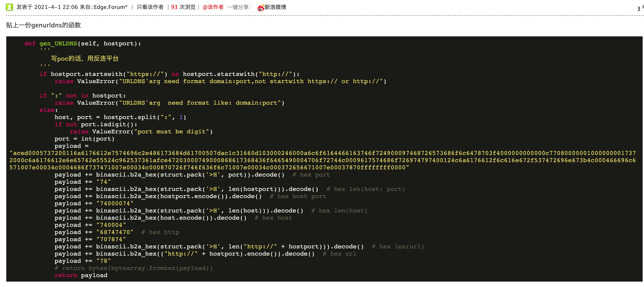Click the 贴上一份genurldns的函数 post text
This screenshot has width=644, height=287.
[44, 25]
